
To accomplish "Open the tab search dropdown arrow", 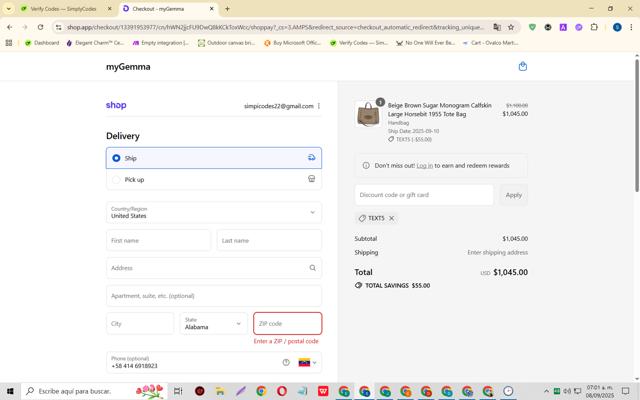I will (9, 9).
